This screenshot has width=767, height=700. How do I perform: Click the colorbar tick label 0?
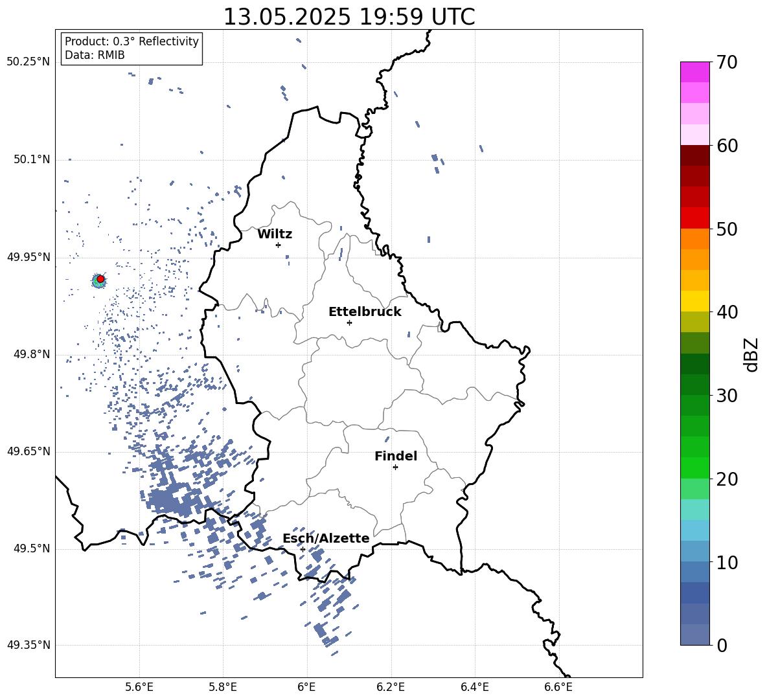[722, 645]
